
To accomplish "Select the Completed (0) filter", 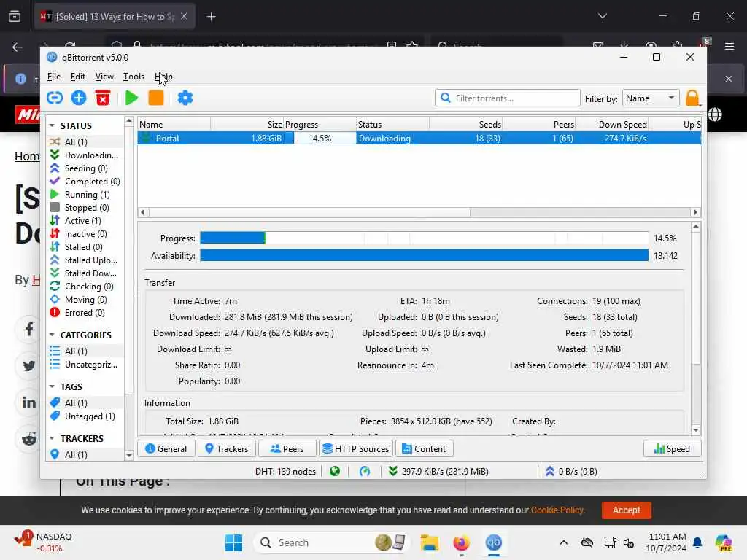I will click(85, 182).
